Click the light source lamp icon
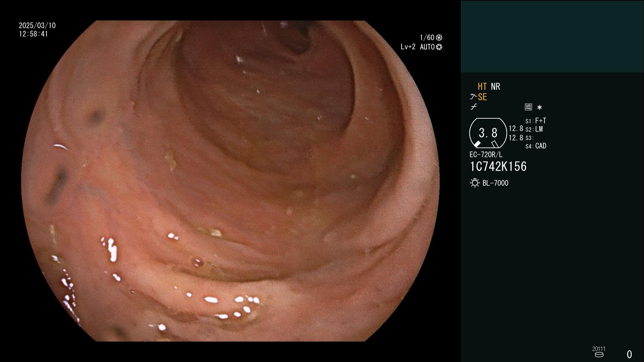The height and width of the screenshot is (362, 644). tap(475, 183)
